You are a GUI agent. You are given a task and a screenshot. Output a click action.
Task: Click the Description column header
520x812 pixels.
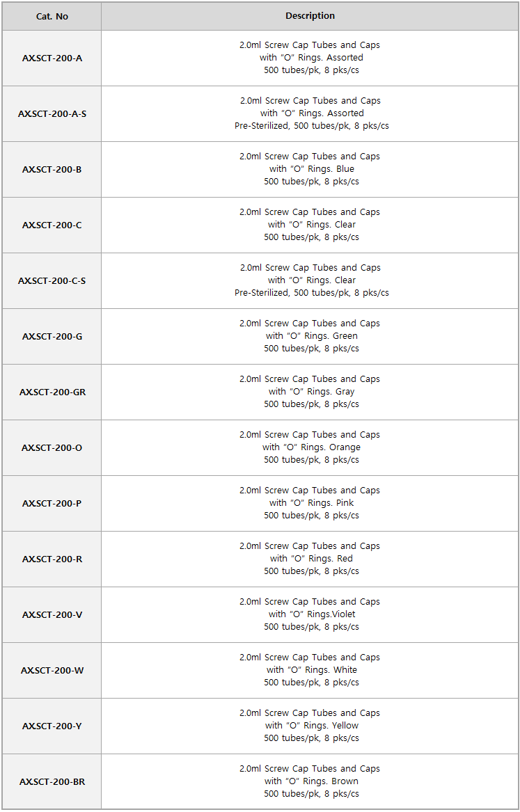[310, 17]
